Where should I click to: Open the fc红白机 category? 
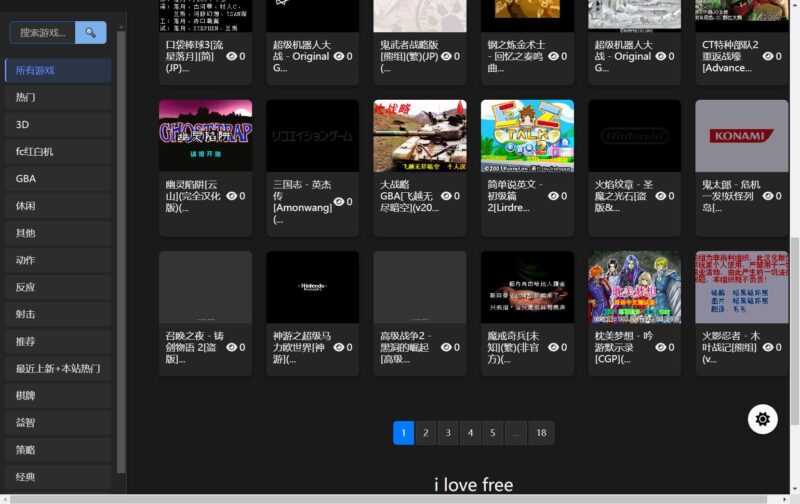(58, 152)
